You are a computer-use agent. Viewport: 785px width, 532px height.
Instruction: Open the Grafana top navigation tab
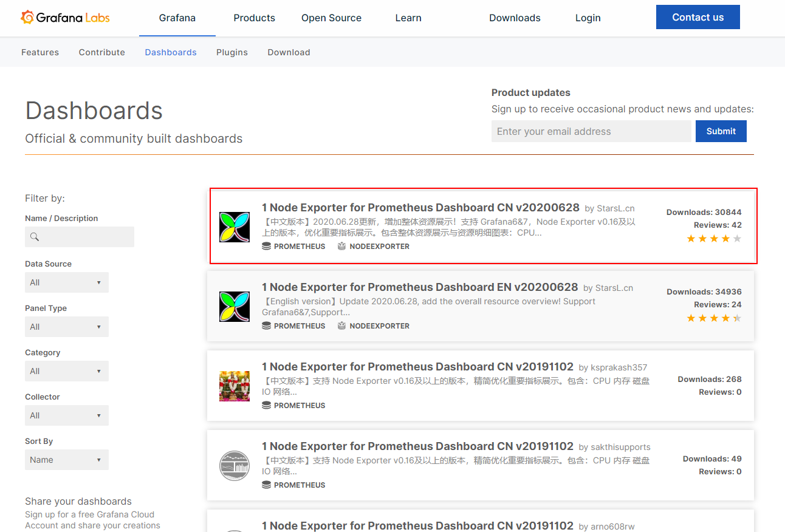177,18
